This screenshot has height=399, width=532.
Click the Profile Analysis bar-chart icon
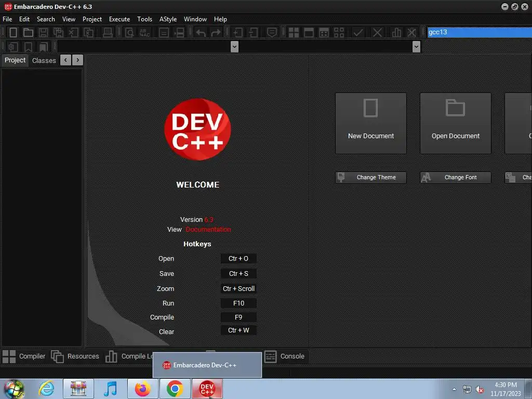point(396,33)
